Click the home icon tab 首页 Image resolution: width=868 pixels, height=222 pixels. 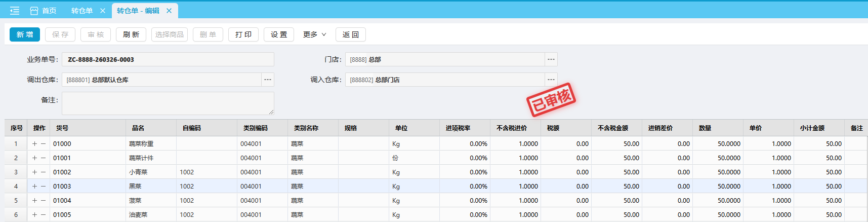click(43, 11)
